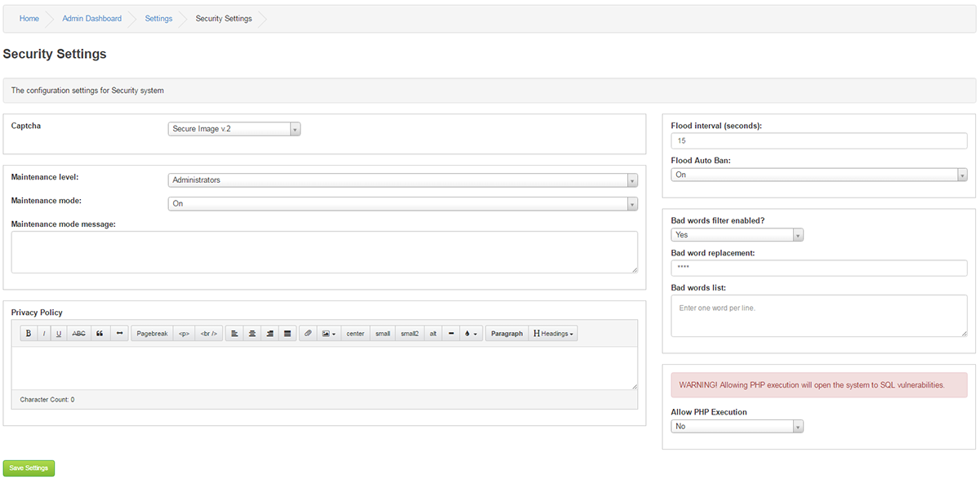Open the text color droplet menu

(x=471, y=333)
